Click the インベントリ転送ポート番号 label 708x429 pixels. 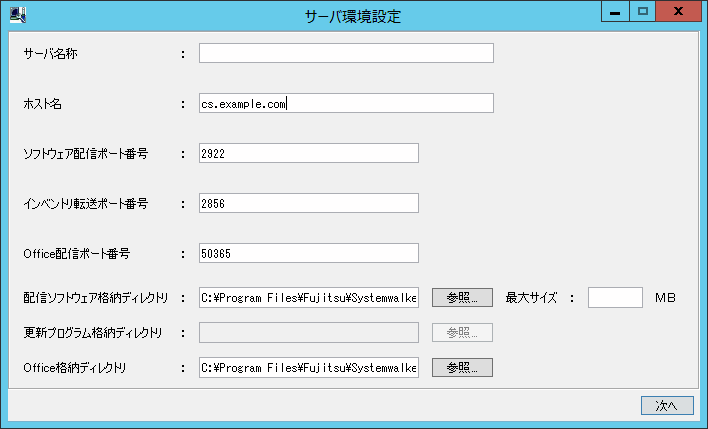[86, 204]
